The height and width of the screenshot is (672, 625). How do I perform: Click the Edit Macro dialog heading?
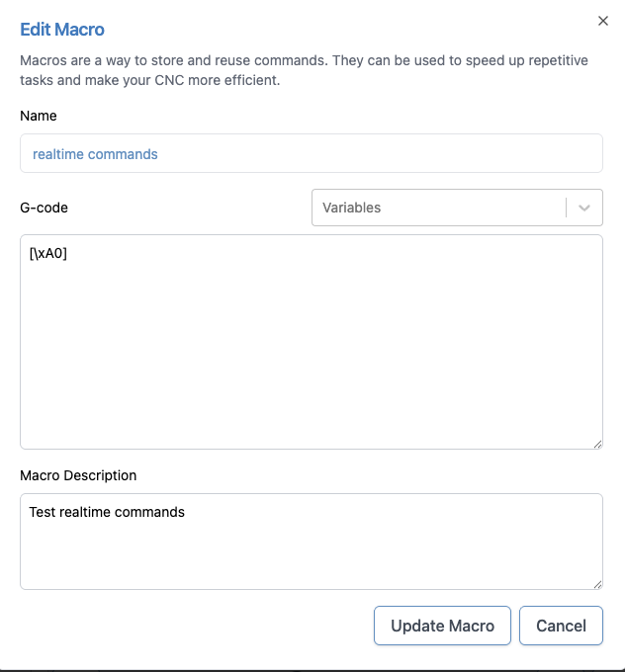62,30
